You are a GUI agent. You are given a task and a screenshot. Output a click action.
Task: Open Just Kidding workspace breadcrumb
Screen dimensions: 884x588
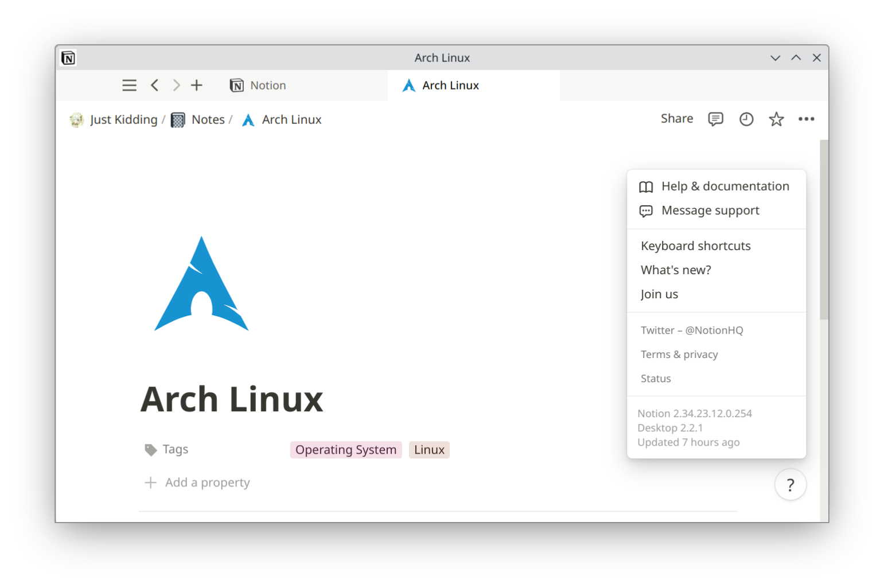tap(114, 119)
